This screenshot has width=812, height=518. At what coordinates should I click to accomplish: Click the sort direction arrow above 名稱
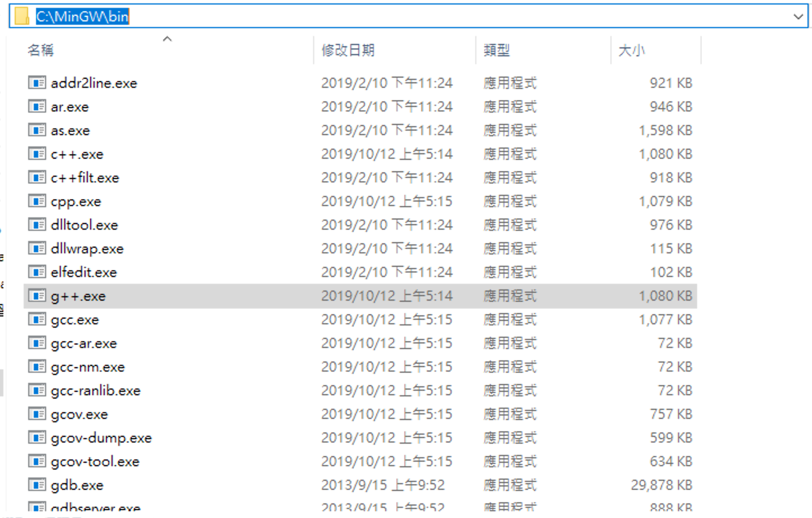coord(167,39)
